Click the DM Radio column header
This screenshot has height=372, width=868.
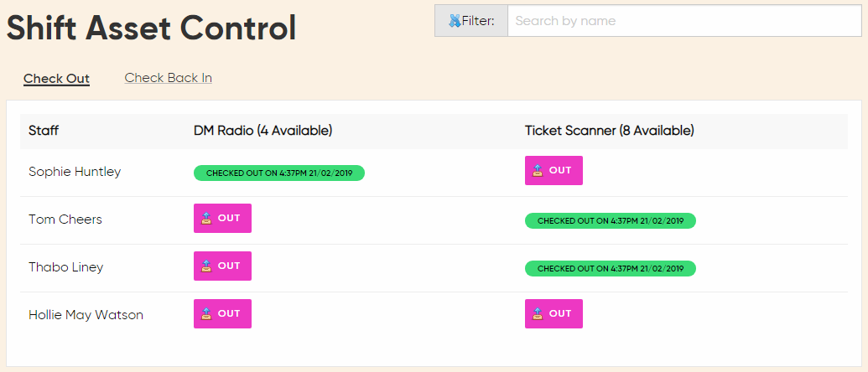point(262,131)
